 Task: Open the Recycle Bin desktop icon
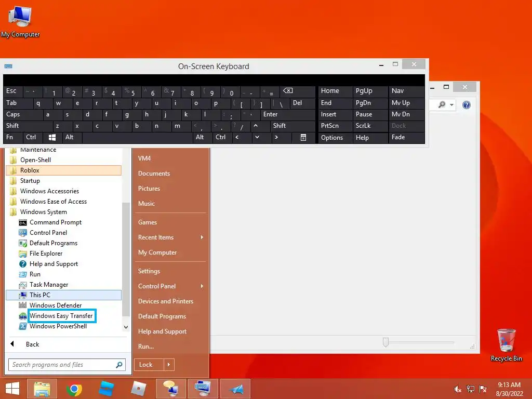(x=506, y=345)
